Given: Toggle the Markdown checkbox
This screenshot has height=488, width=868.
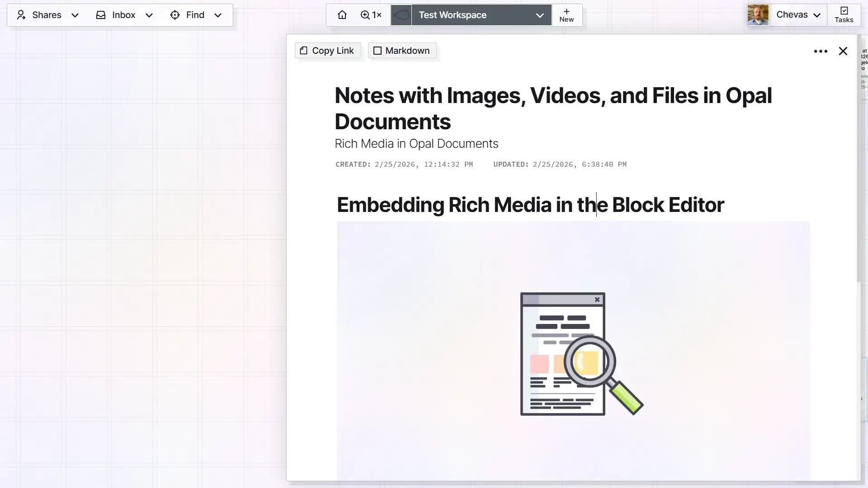Looking at the screenshot, I should (377, 51).
